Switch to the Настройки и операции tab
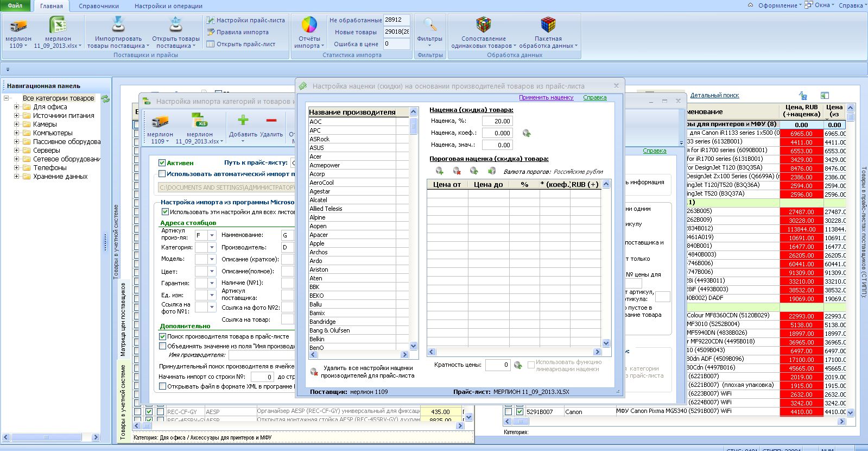The image size is (868, 451). 168,6
